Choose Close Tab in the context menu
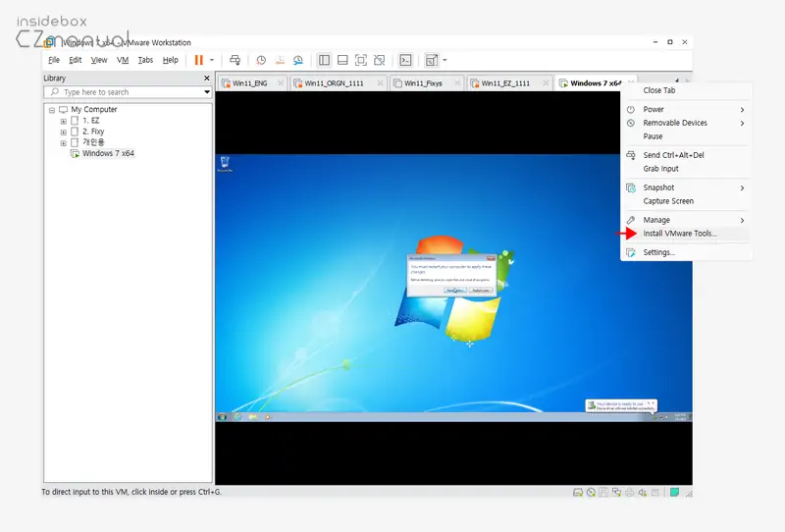The width and height of the screenshot is (785, 532). click(686, 90)
